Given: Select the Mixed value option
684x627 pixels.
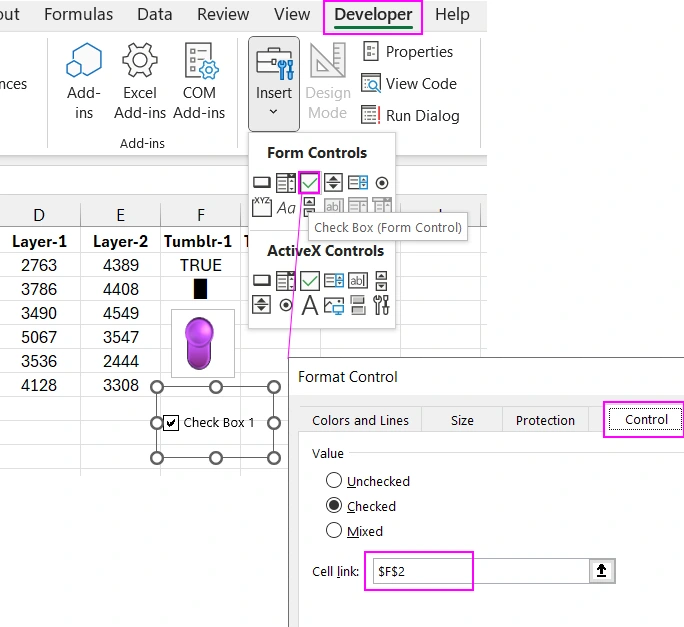Looking at the screenshot, I should pyautogui.click(x=334, y=531).
